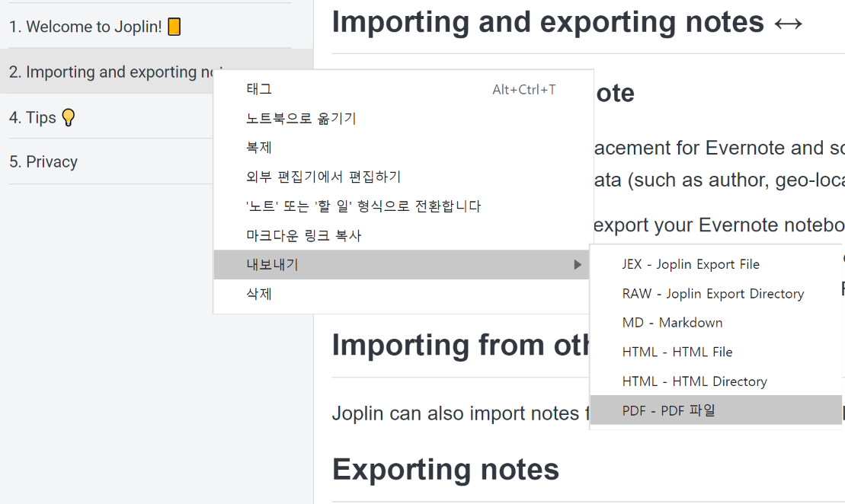Open the 내보내기 (Export) submenu
This screenshot has width=845, height=504.
click(x=401, y=264)
